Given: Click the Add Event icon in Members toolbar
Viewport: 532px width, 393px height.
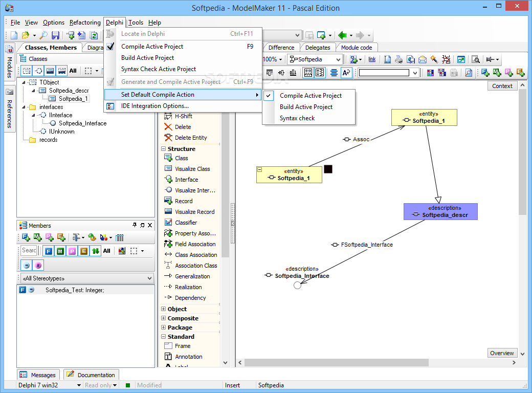Looking at the screenshot, I should 61,237.
